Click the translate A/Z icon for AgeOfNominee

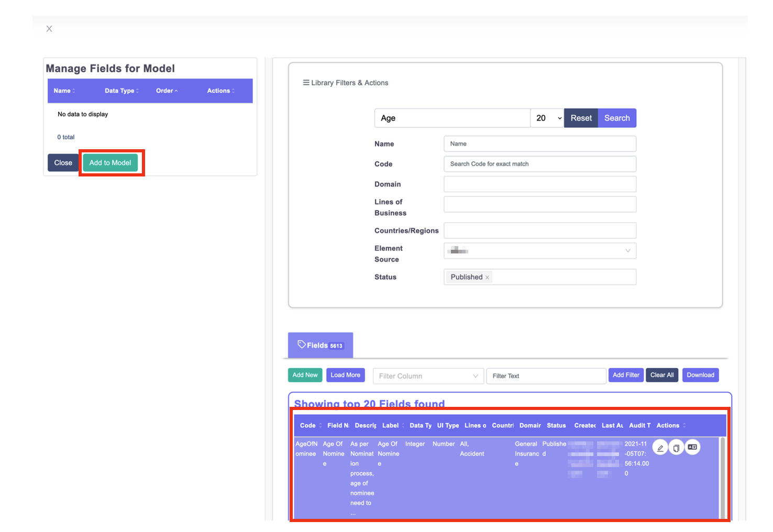tap(692, 447)
